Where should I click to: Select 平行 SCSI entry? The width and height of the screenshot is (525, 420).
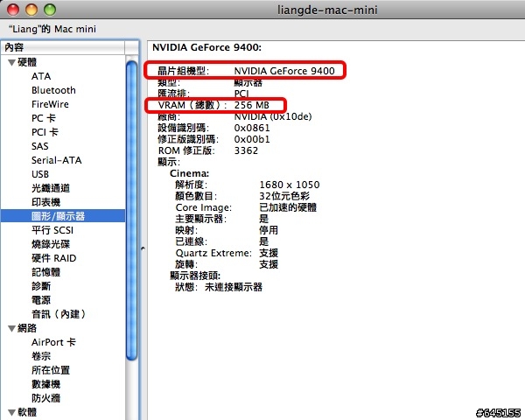[x=52, y=230]
